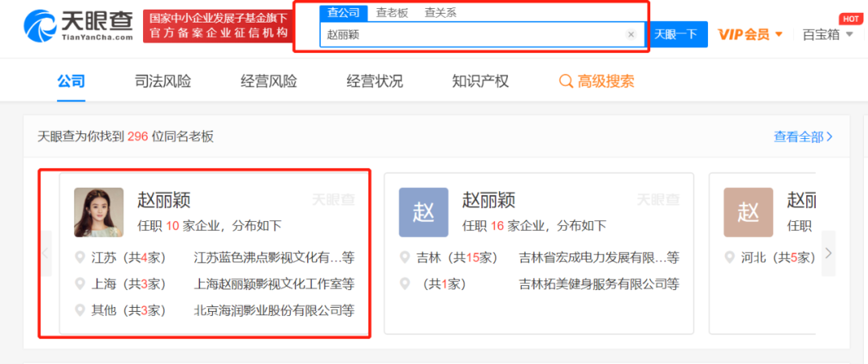Viewport: 868px width, 364px height.
Task: Click 河北（共5家） text
Action: (778, 258)
